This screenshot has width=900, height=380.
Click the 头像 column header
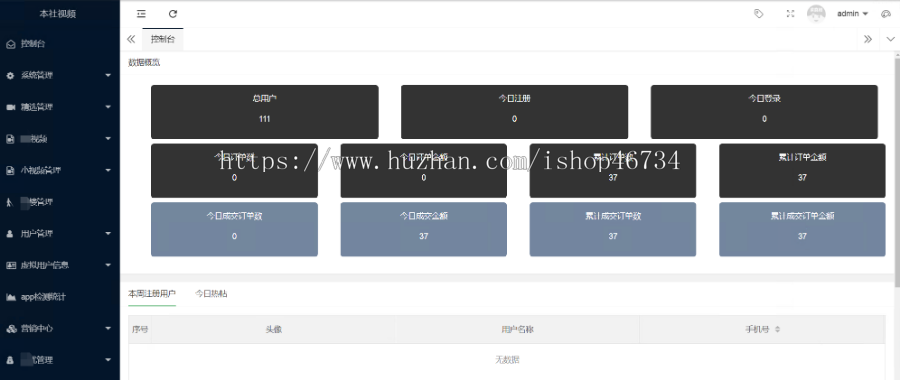(x=273, y=329)
